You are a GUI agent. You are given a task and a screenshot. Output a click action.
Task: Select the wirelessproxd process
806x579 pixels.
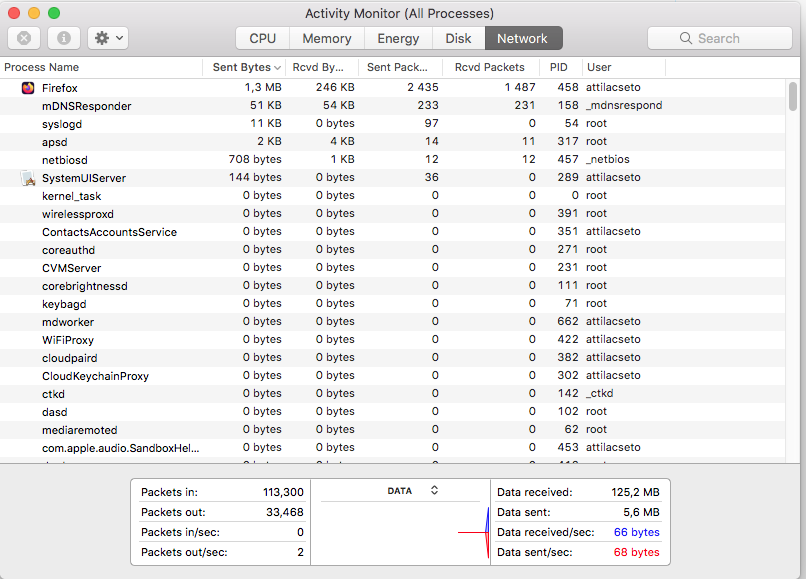click(78, 214)
